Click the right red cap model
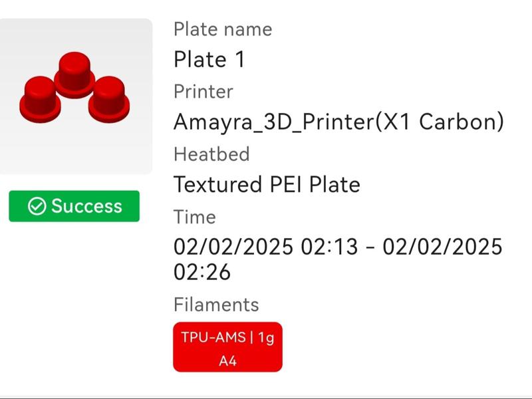 (x=108, y=98)
